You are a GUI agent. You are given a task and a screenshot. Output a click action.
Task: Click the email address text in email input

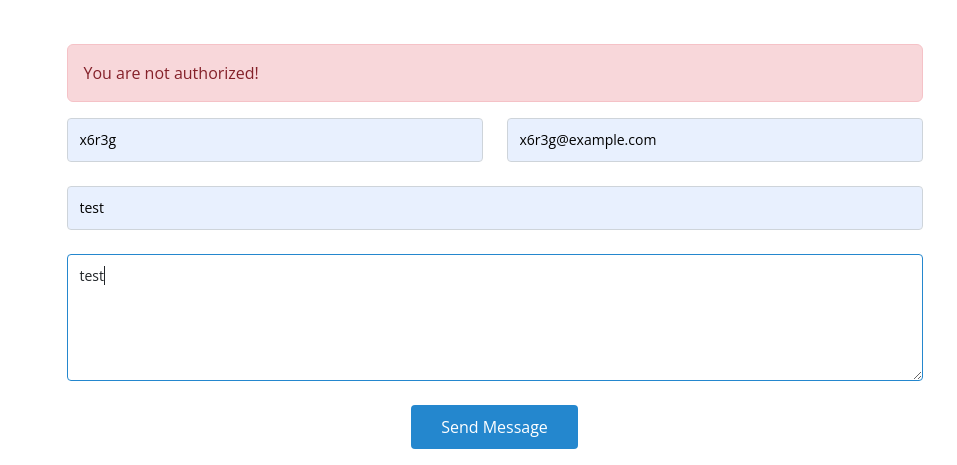pos(588,140)
